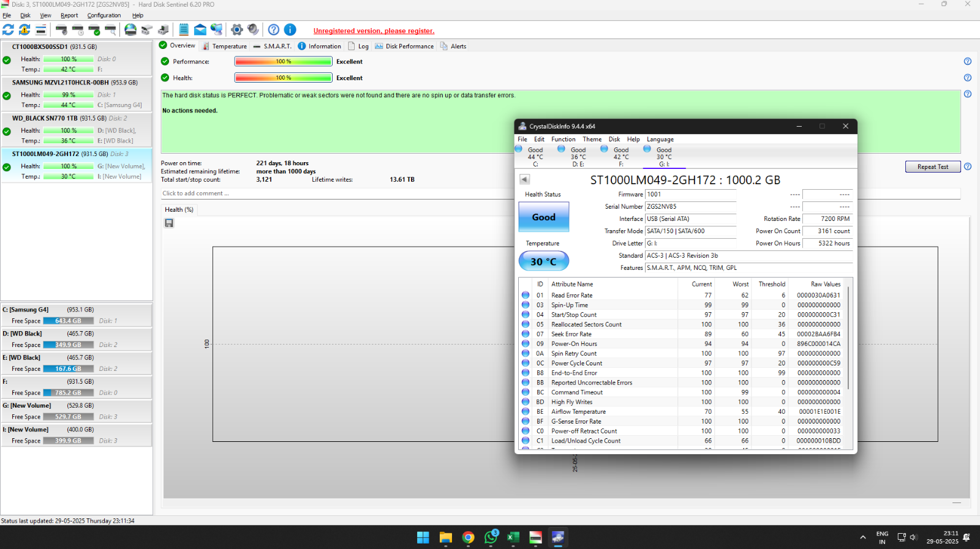
Task: Click the C: [Samsung G4] free space bar
Action: click(68, 321)
